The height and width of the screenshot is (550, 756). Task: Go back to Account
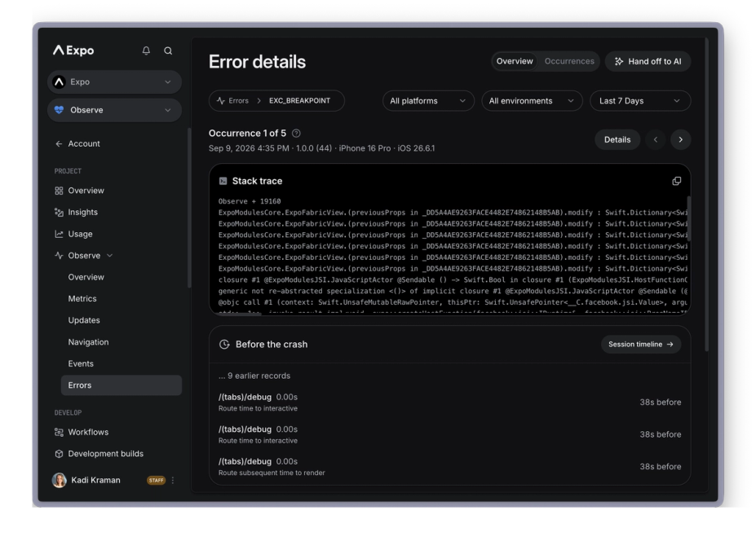[x=84, y=143]
